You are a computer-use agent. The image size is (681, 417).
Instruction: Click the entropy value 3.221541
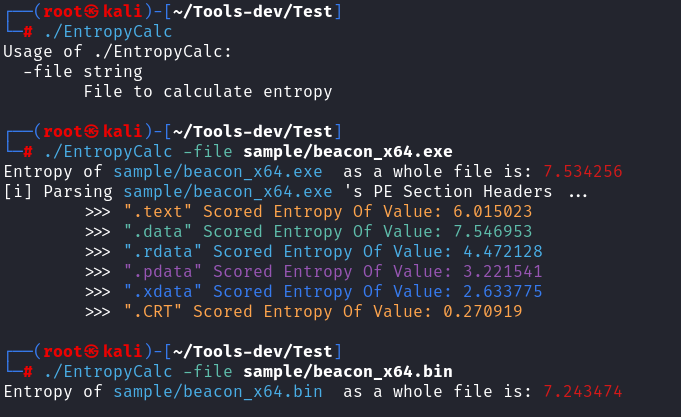tap(502, 271)
